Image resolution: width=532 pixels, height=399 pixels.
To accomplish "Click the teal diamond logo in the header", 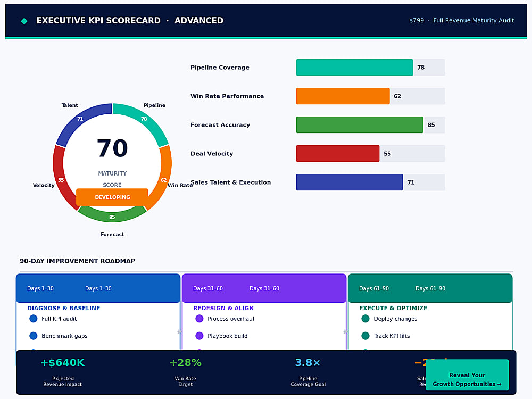I will pos(24,21).
